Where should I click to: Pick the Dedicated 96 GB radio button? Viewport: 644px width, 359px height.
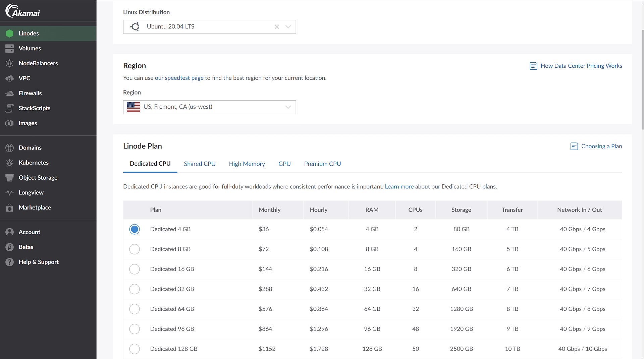135,329
